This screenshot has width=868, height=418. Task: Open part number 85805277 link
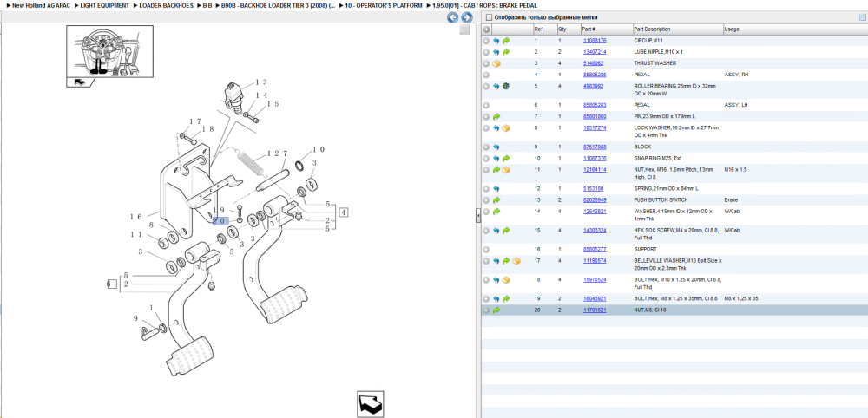tap(595, 250)
